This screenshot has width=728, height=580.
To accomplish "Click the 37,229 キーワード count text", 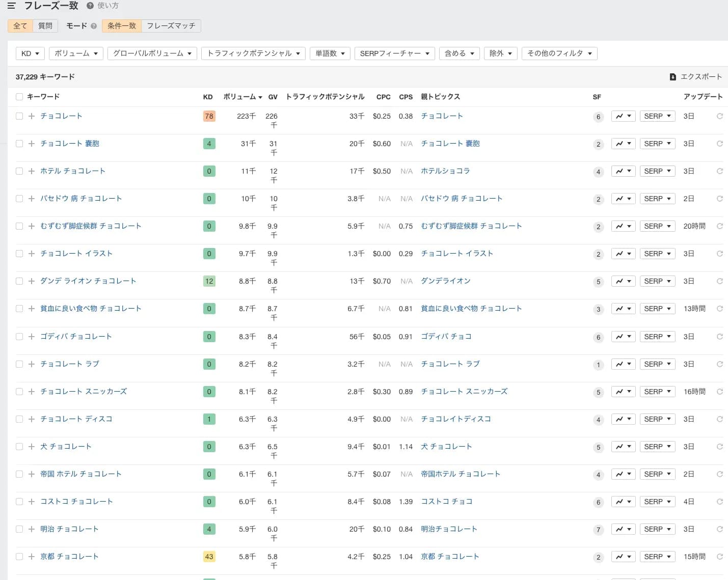I will coord(45,77).
